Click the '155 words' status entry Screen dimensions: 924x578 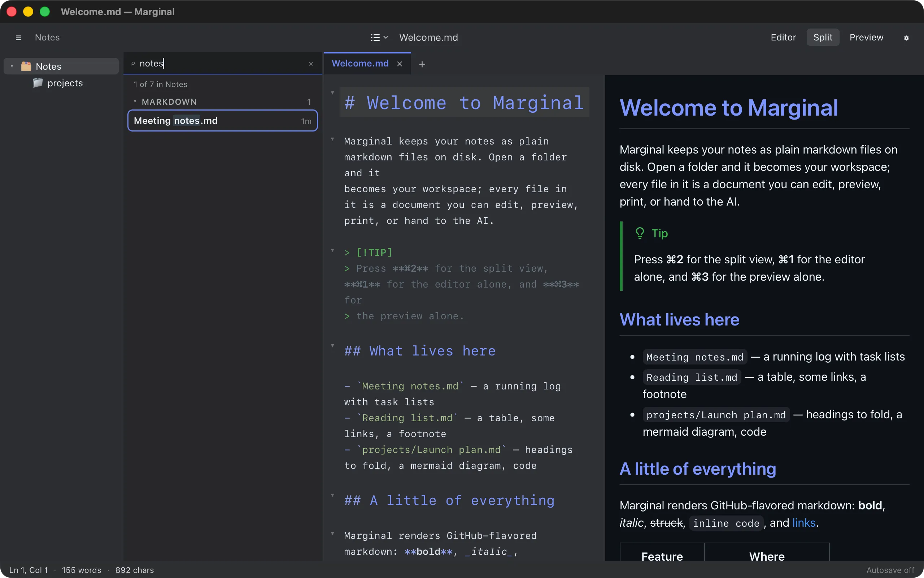pos(81,570)
